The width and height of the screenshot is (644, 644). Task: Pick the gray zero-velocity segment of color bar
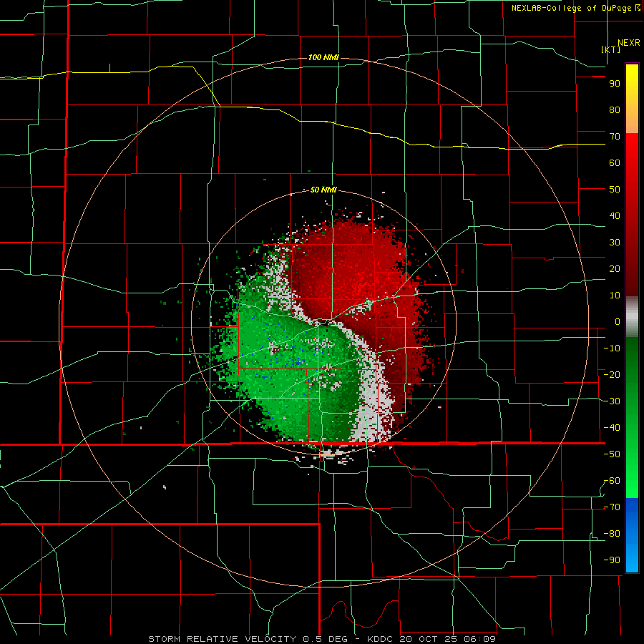coord(632,317)
